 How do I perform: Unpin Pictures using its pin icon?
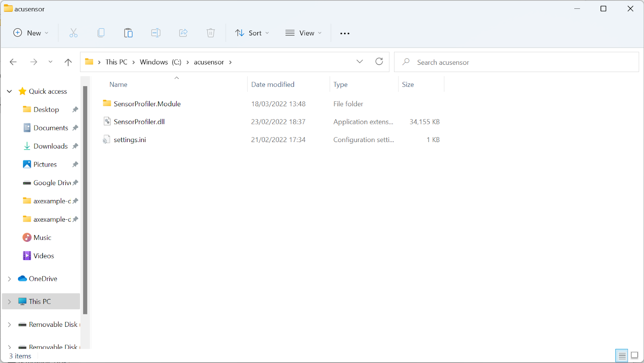coord(75,164)
